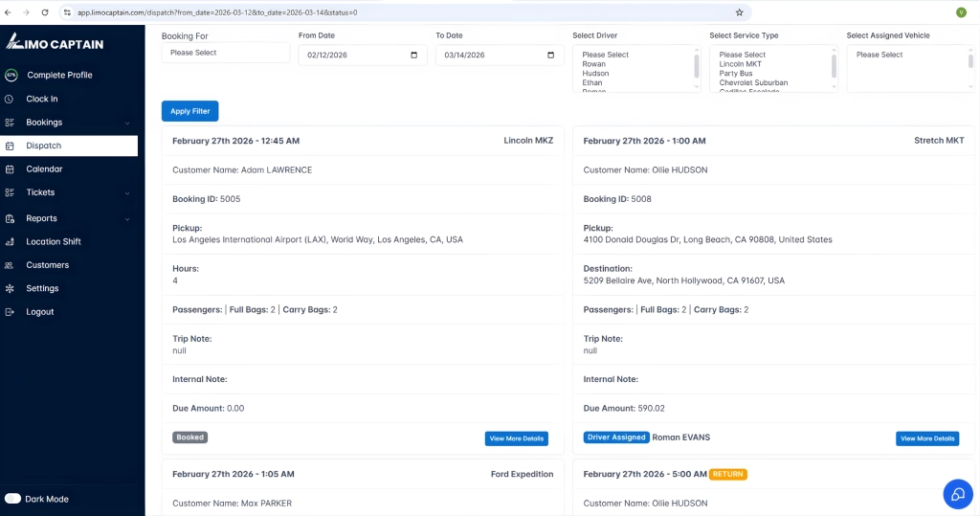Open the chat support bubble icon

tap(957, 493)
